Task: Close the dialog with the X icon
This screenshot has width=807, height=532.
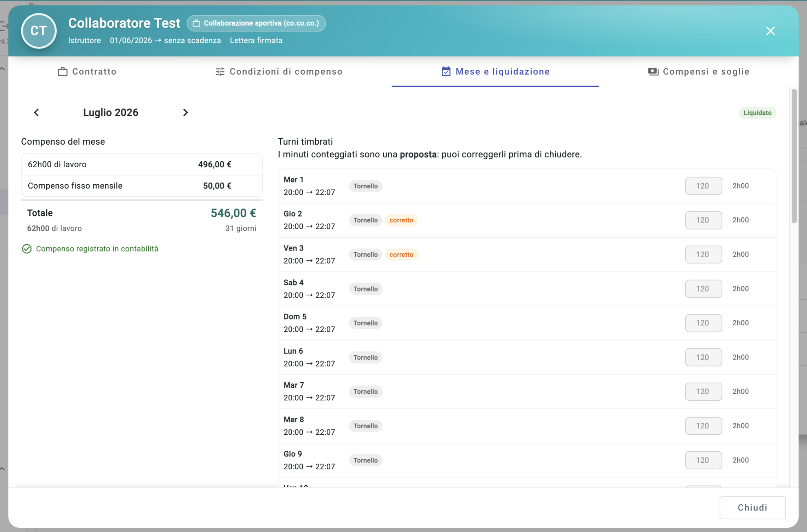Action: [770, 31]
